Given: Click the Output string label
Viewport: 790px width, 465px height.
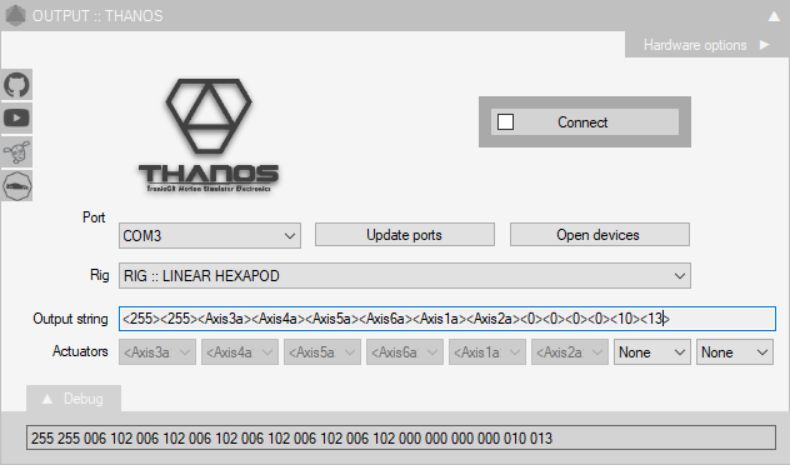Looking at the screenshot, I should click(x=70, y=319).
